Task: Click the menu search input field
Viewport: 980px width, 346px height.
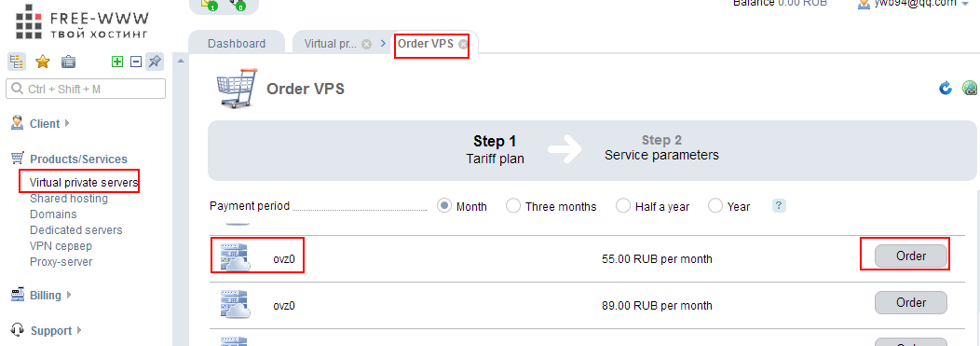Action: click(x=86, y=89)
